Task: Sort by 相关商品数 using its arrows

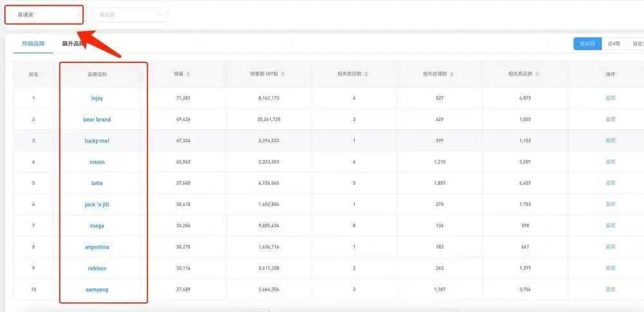Action: point(538,74)
